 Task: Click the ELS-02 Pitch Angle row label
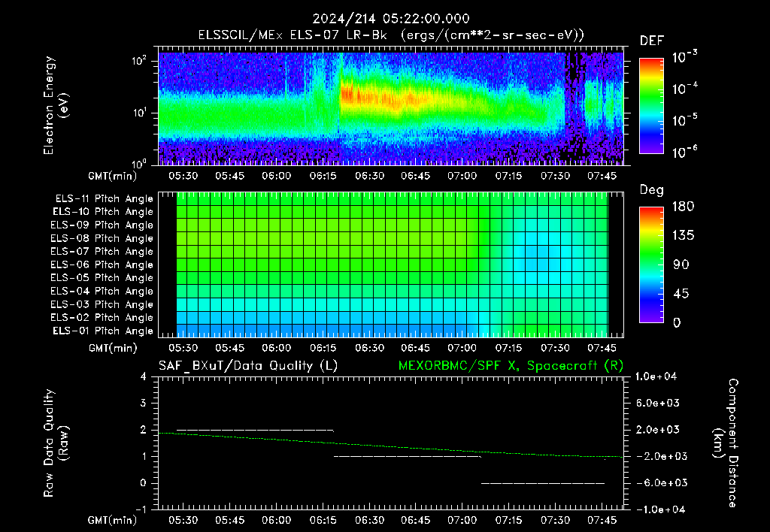point(102,318)
